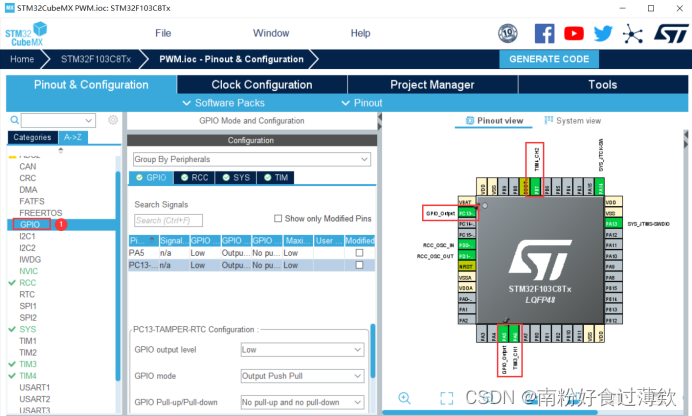
Task: Select the PA5 row in the GPIO table
Action: 252,253
